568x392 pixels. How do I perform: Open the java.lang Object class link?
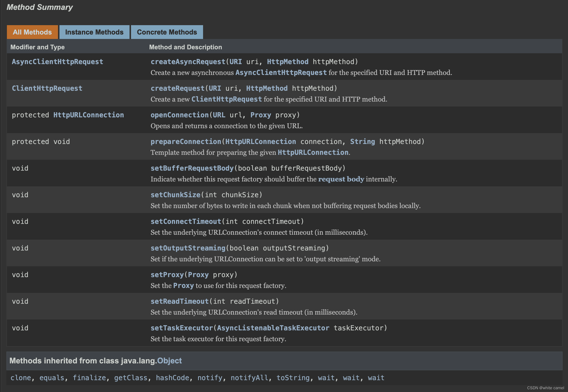(x=170, y=361)
